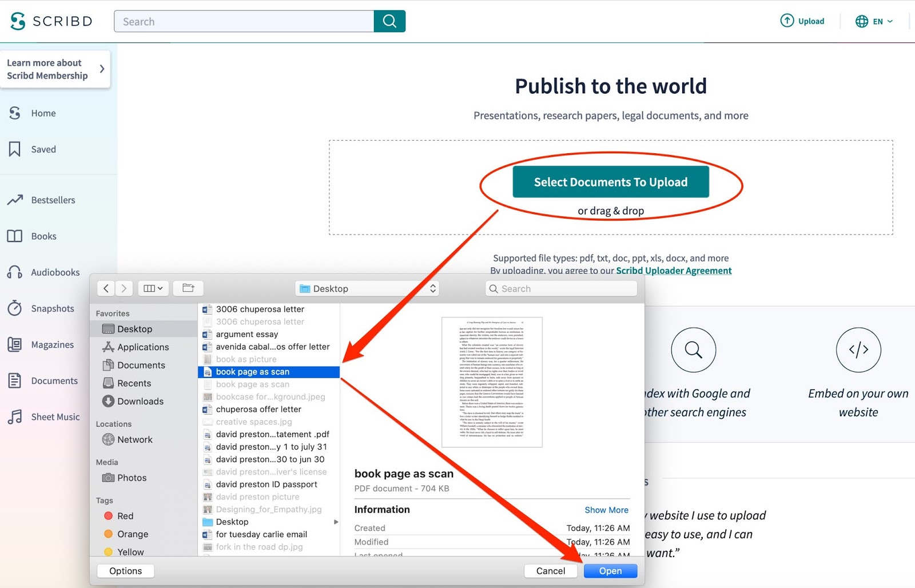Click the dimmed 'david preston...iver's license' file
This screenshot has width=915, height=588.
click(x=269, y=472)
